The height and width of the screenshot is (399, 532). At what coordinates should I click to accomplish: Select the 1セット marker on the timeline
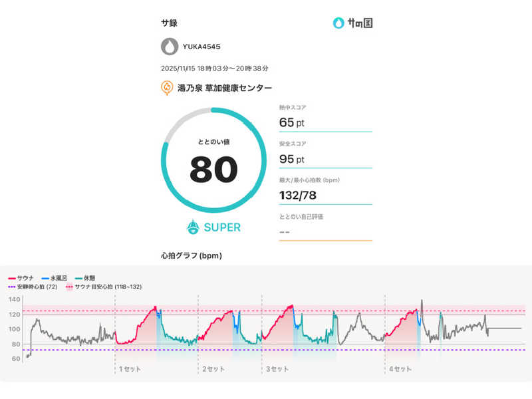128,368
